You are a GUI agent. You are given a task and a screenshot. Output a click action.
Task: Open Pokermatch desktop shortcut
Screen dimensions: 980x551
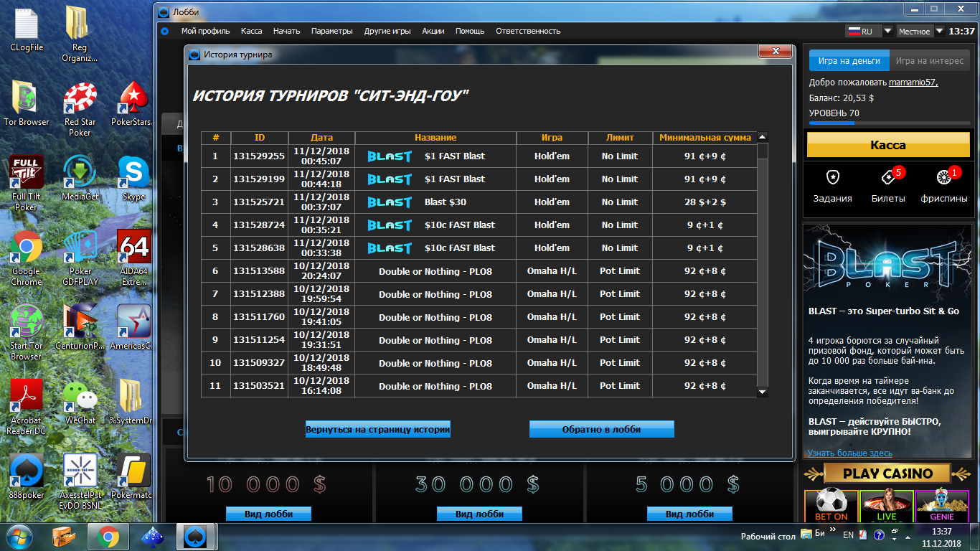(133, 477)
